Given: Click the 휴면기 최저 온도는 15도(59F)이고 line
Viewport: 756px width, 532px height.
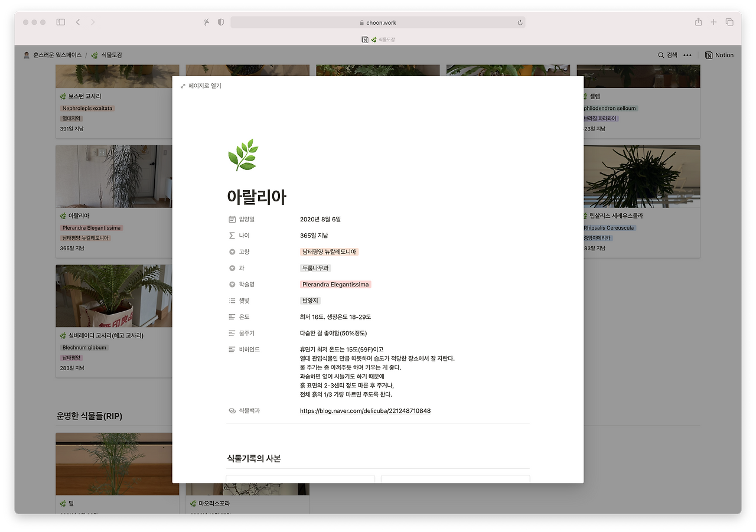Looking at the screenshot, I should [342, 350].
